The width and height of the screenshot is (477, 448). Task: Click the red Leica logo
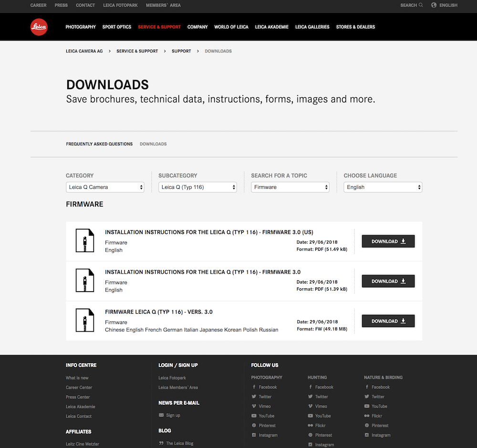tap(39, 27)
